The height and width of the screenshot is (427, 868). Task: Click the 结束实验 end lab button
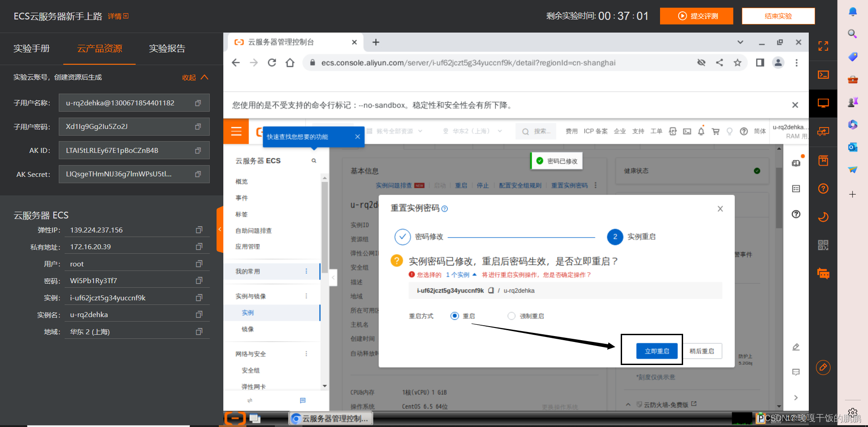click(x=778, y=16)
